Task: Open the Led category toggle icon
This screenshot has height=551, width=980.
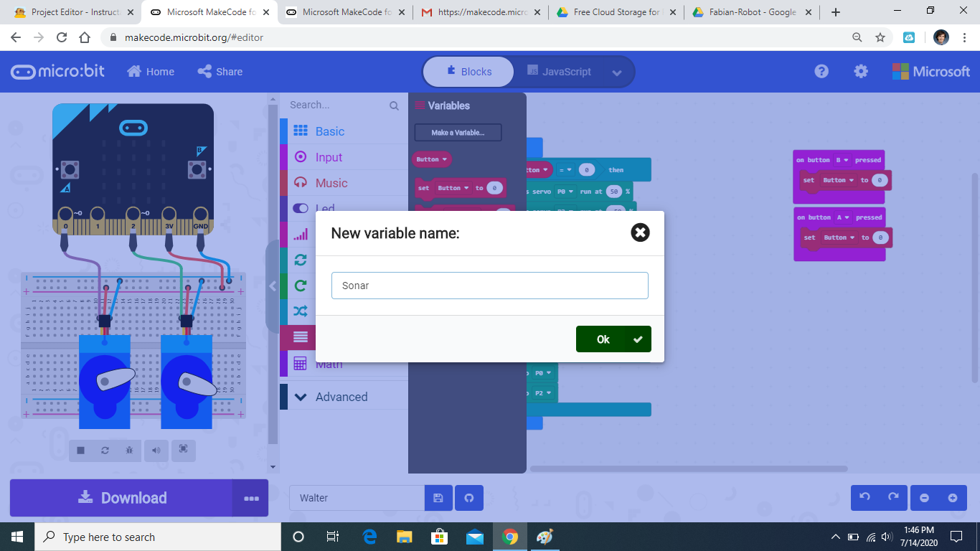Action: pyautogui.click(x=301, y=208)
